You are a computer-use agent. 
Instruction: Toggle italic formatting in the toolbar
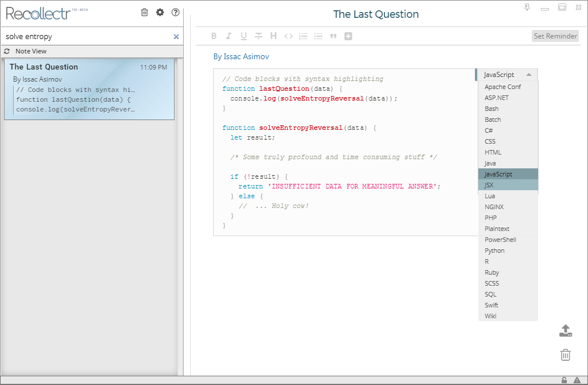point(229,36)
